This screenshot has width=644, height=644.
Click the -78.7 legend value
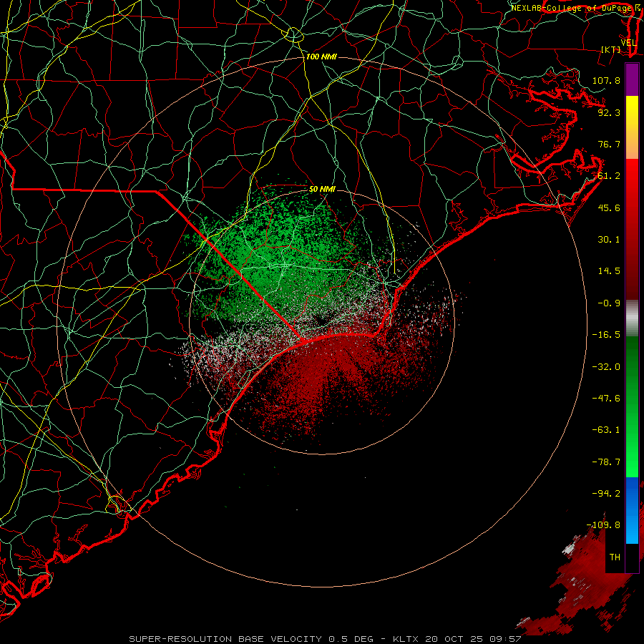tap(606, 462)
